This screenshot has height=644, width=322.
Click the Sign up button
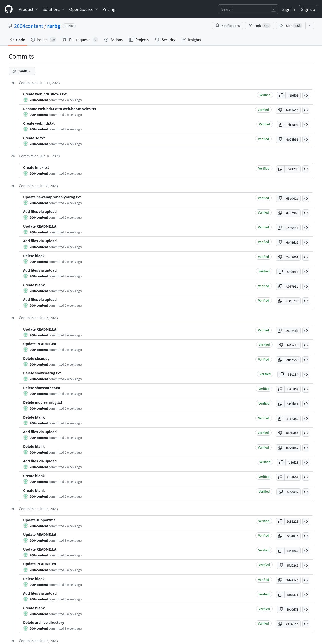(308, 9)
